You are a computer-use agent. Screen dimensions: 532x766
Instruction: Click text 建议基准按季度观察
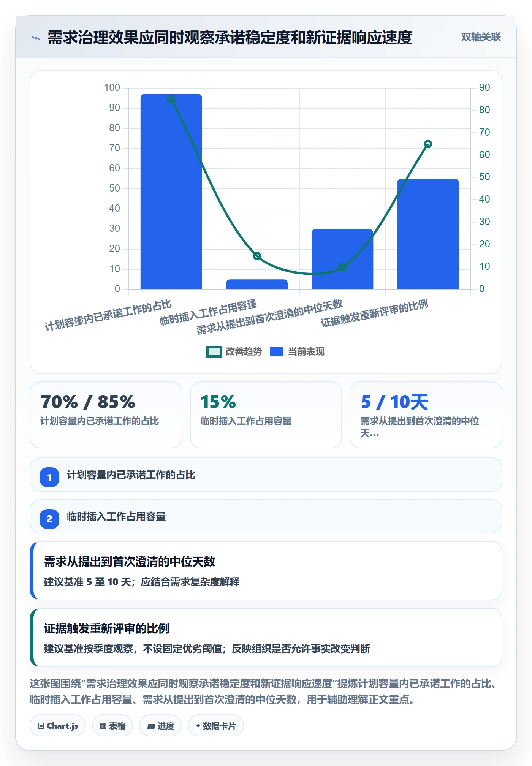pyautogui.click(x=88, y=649)
